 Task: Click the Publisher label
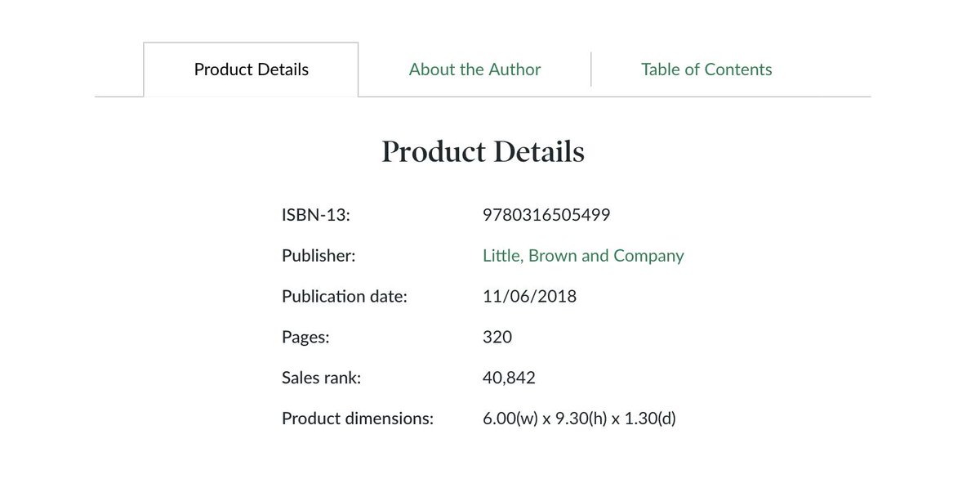click(318, 256)
